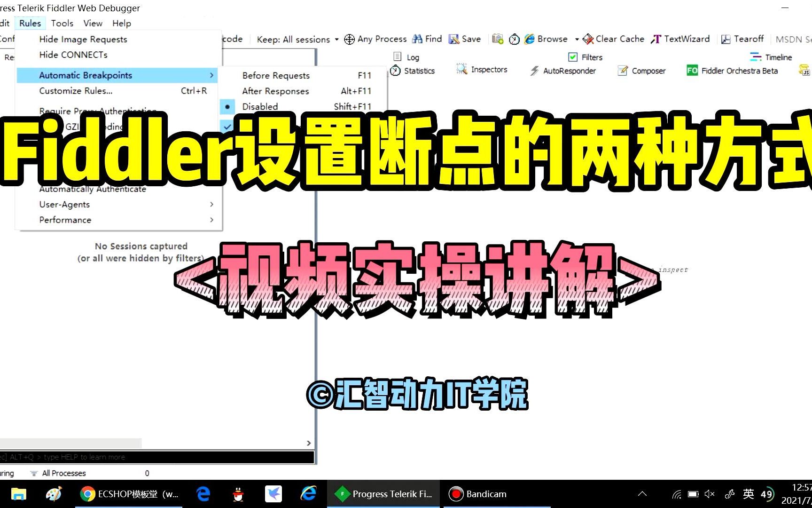Open the TextWizard tool icon

[x=656, y=39]
